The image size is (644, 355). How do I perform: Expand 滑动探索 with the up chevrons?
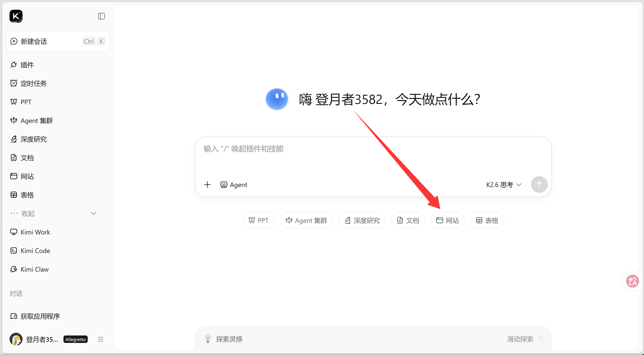(x=541, y=339)
